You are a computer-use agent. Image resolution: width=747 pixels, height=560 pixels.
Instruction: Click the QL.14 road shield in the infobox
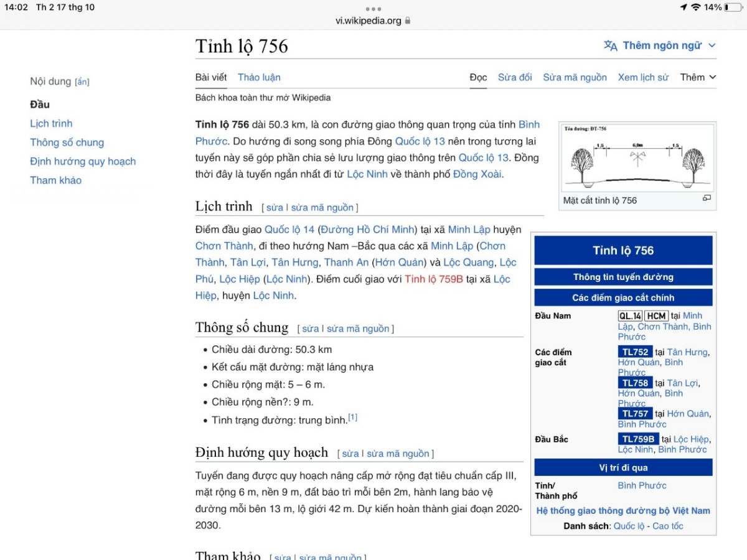[x=630, y=316]
